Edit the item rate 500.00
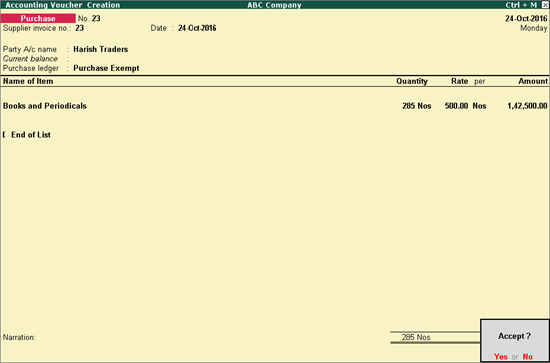Image resolution: width=550 pixels, height=363 pixels. point(456,106)
